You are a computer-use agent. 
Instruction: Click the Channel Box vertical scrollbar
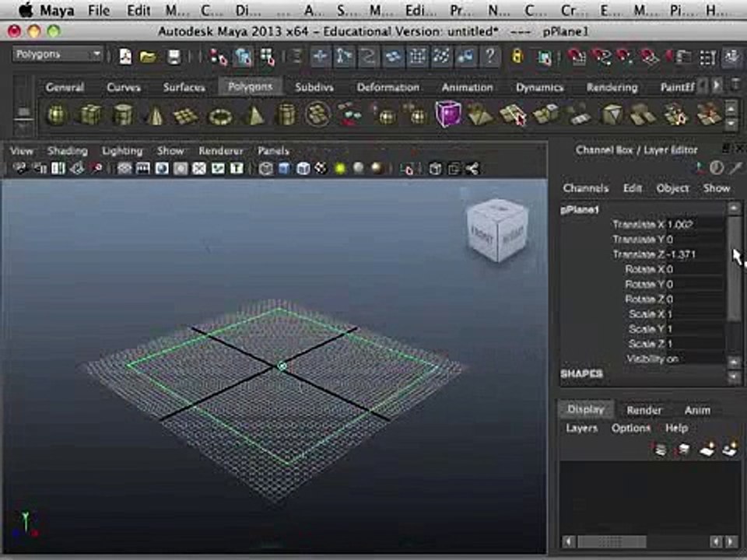(x=734, y=268)
